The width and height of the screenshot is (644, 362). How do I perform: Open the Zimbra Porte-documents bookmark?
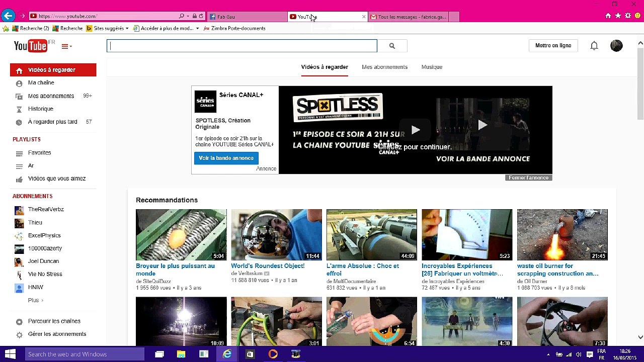pos(234,29)
